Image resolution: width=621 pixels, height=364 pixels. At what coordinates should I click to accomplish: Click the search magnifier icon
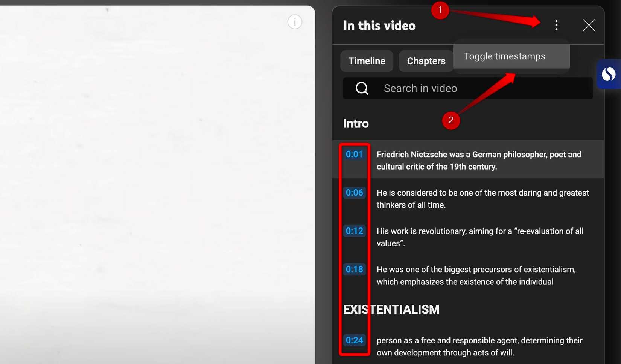[361, 88]
